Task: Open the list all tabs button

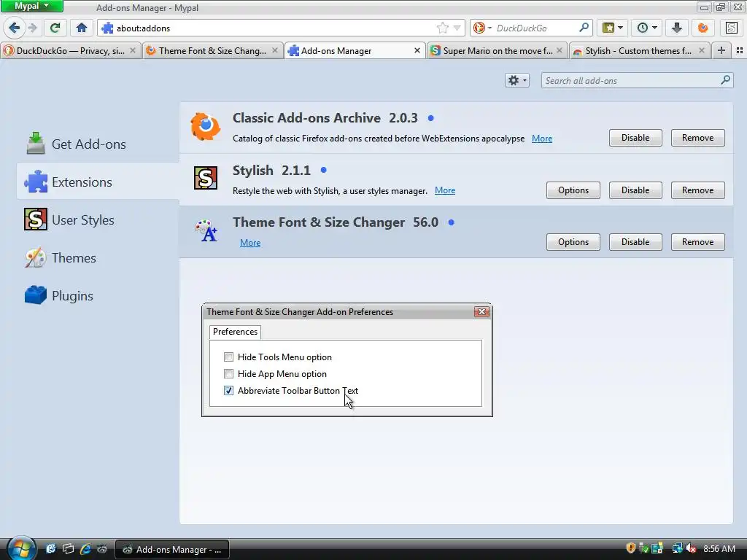Action: [740, 50]
